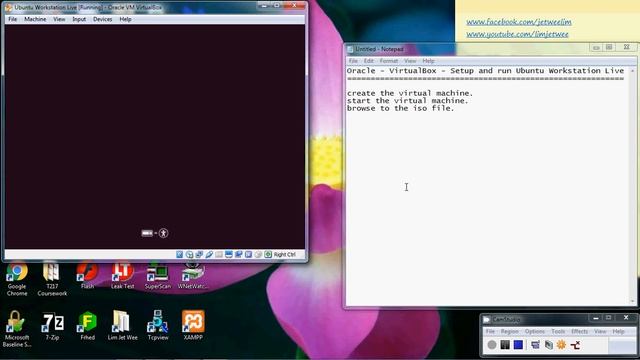Open the Notepad Edit menu
640x360 pixels.
pos(369,61)
